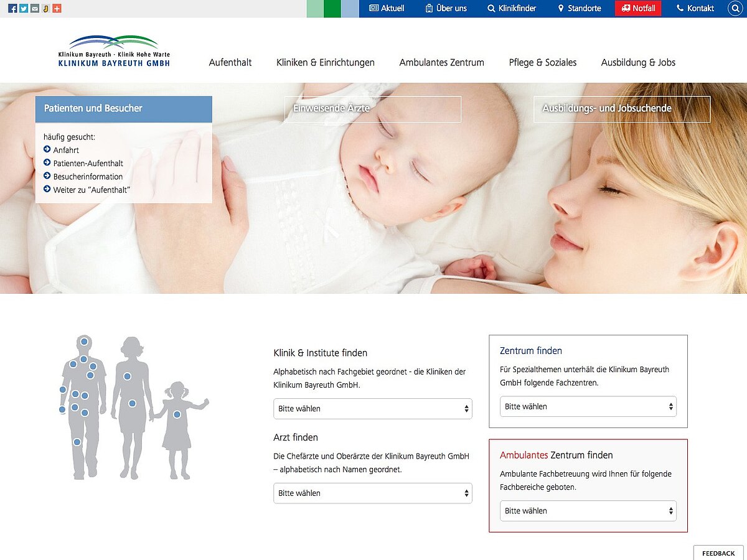
Task: Select the Einweisende Ärzte tab
Action: (372, 109)
